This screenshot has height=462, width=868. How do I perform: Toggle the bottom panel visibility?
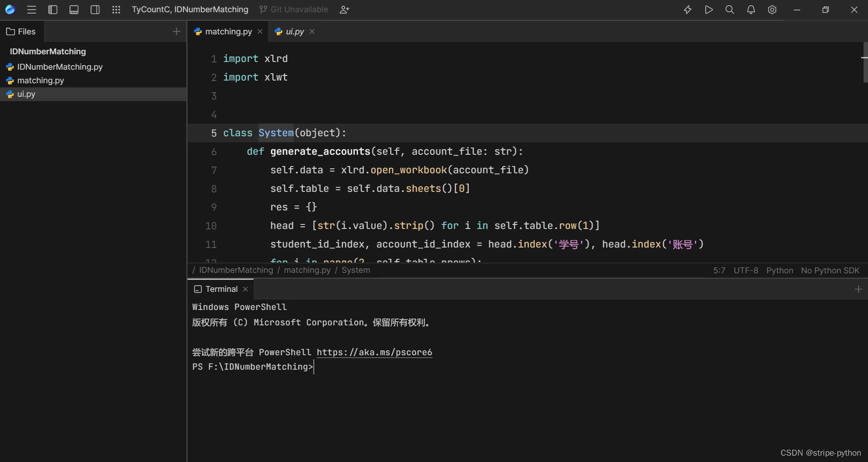(x=74, y=10)
